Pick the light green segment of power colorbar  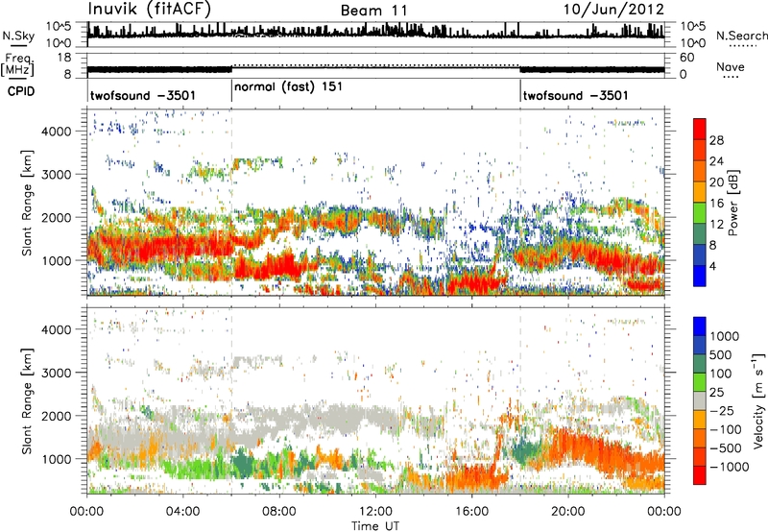pos(700,213)
